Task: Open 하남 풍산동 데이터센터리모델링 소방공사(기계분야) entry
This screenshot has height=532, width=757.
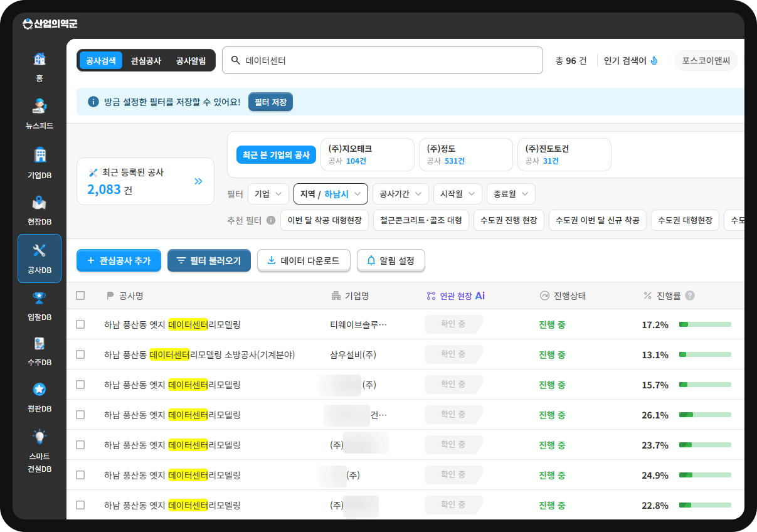Action: coord(199,354)
